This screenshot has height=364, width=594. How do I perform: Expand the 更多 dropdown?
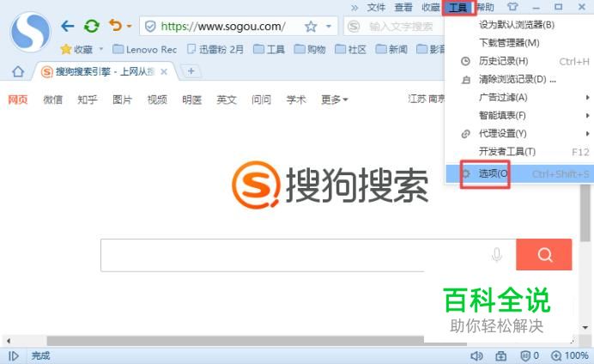[335, 100]
